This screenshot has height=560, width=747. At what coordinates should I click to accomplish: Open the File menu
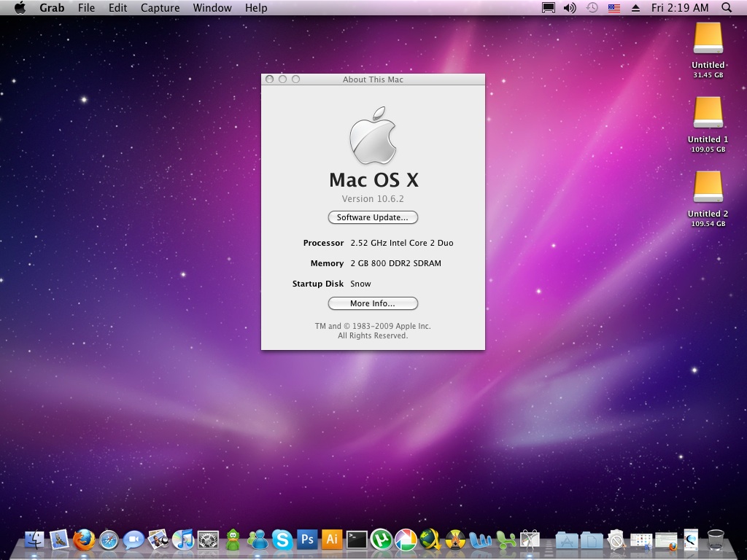[x=86, y=7]
